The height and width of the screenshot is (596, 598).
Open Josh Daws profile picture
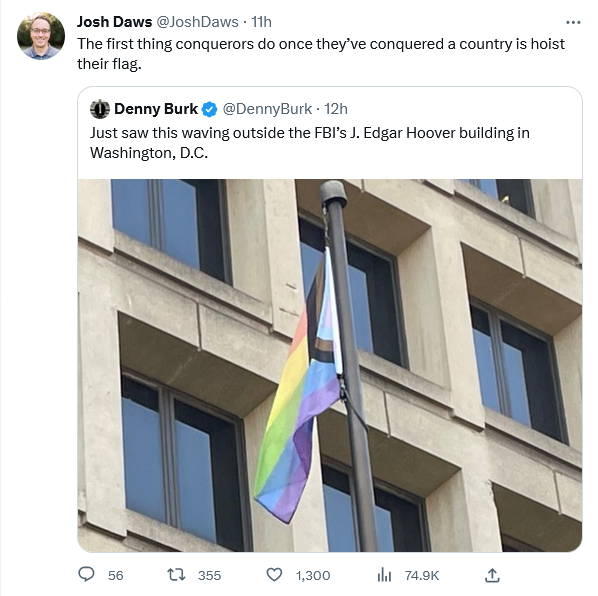pos(41,36)
